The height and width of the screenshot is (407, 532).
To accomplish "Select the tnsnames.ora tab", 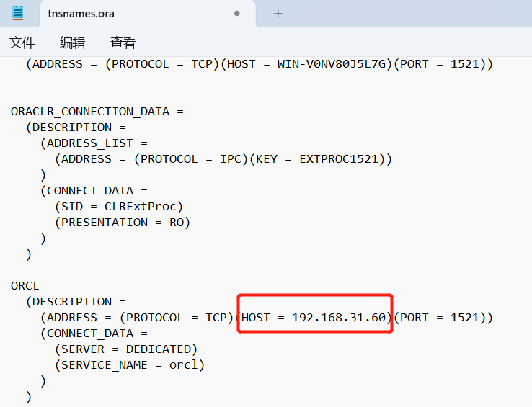I will click(x=148, y=14).
